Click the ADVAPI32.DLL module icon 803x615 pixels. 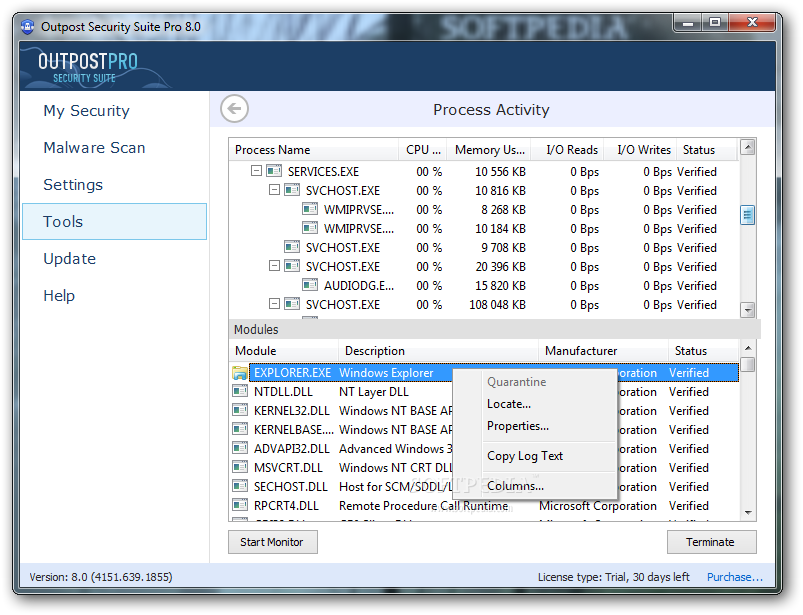(x=240, y=449)
